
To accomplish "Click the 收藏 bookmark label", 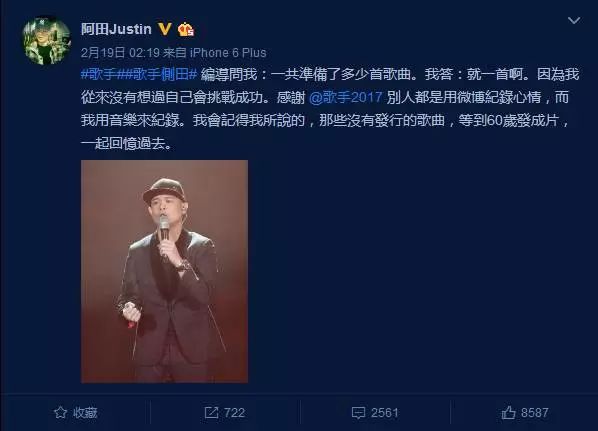I will (86, 413).
